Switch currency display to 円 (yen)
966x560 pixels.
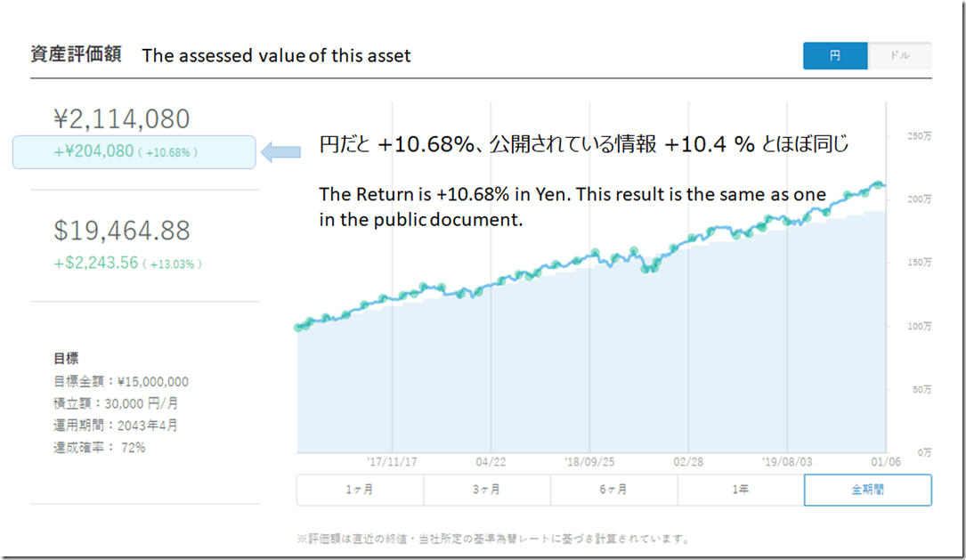pos(834,56)
